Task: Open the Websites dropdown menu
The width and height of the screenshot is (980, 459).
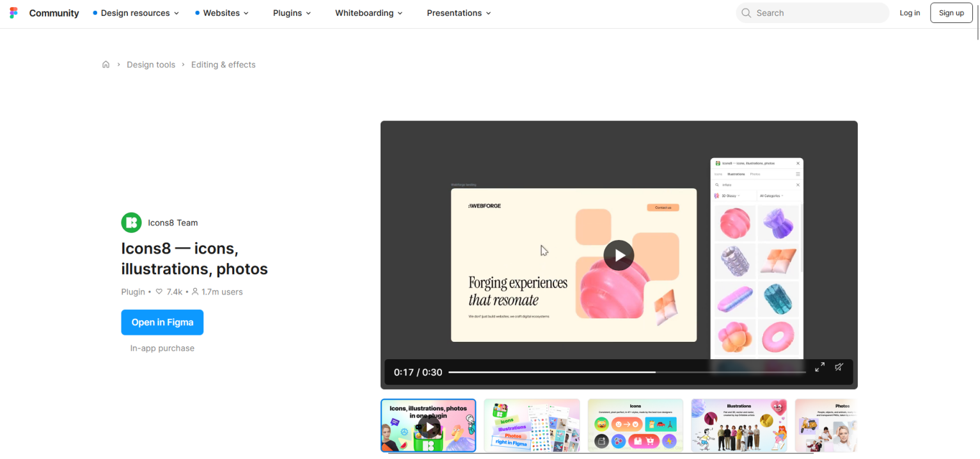Action: point(221,13)
